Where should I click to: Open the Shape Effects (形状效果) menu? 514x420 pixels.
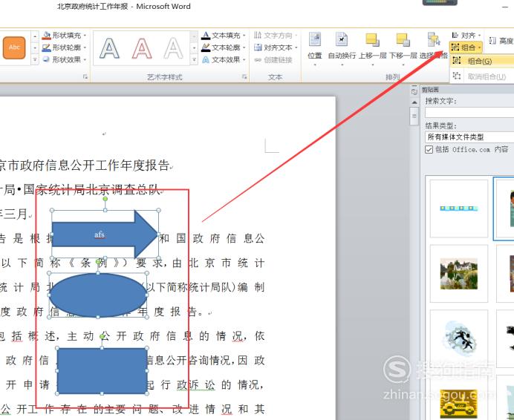click(x=65, y=59)
